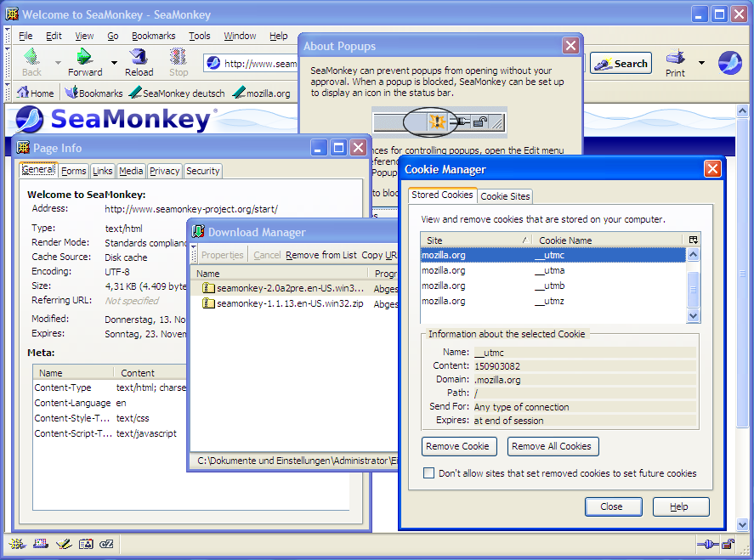This screenshot has width=754, height=560.
Task: Launch Composer from the status bar icon
Action: coord(63,544)
